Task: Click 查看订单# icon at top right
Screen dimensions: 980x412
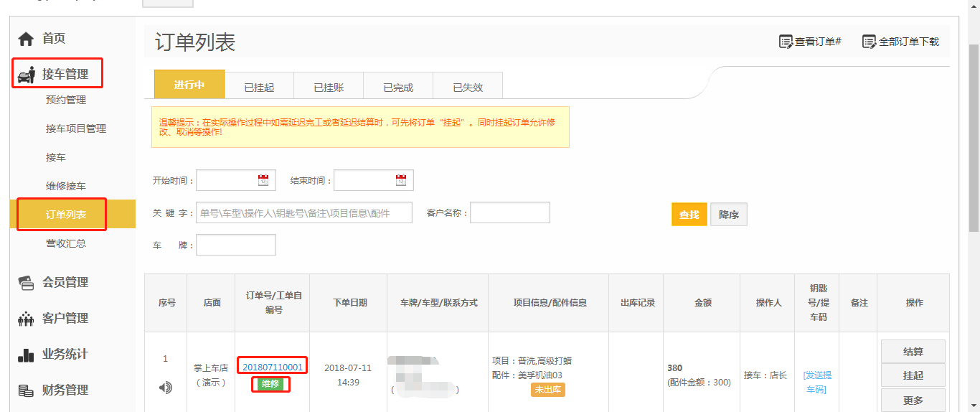Action: [786, 42]
